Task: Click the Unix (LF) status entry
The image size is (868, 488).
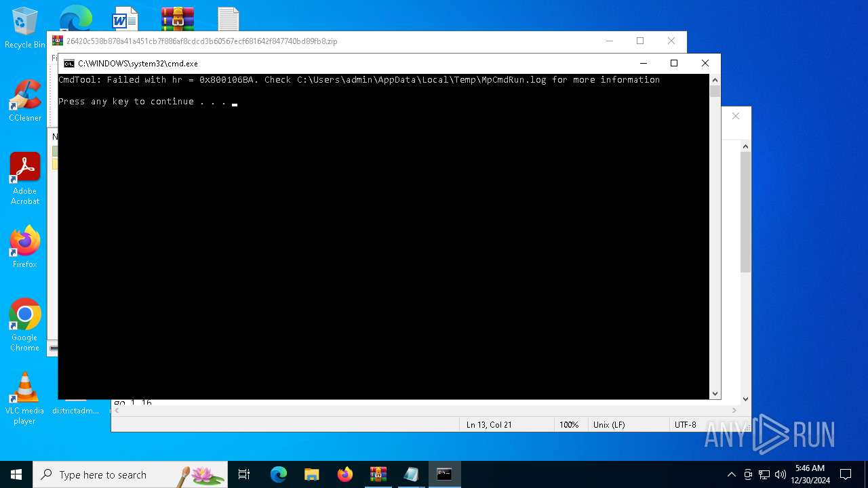Action: tap(609, 425)
